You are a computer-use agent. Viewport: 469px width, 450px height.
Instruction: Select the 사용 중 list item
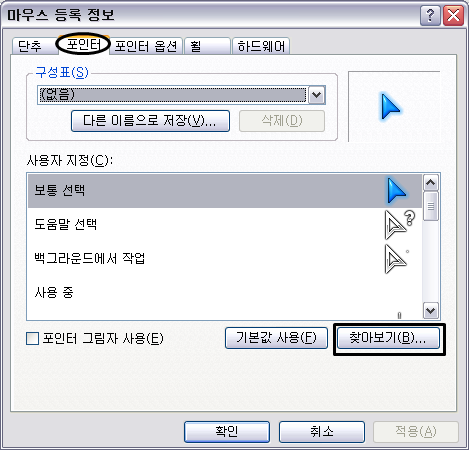225,293
